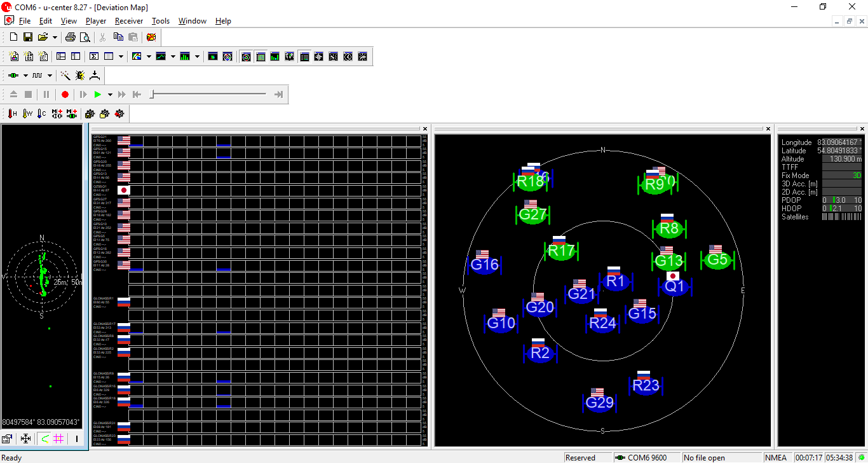
Task: Click the magic wand autobauding icon
Action: click(65, 76)
